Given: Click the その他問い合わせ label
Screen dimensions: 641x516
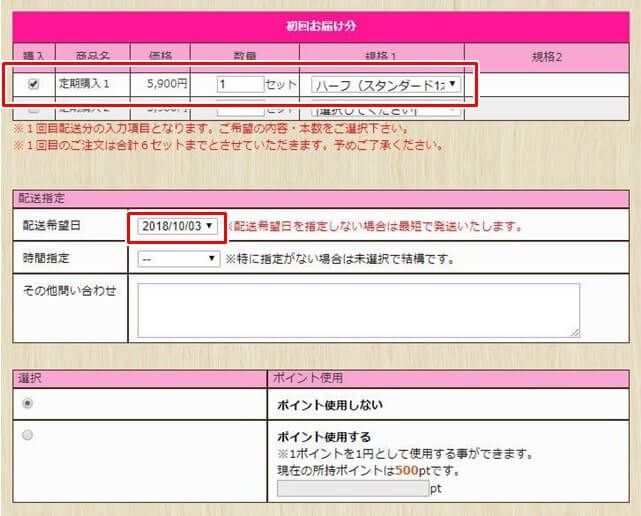Looking at the screenshot, I should click(70, 291).
